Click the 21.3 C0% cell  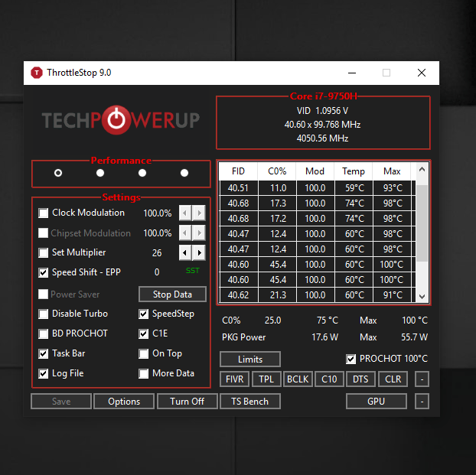pyautogui.click(x=278, y=295)
